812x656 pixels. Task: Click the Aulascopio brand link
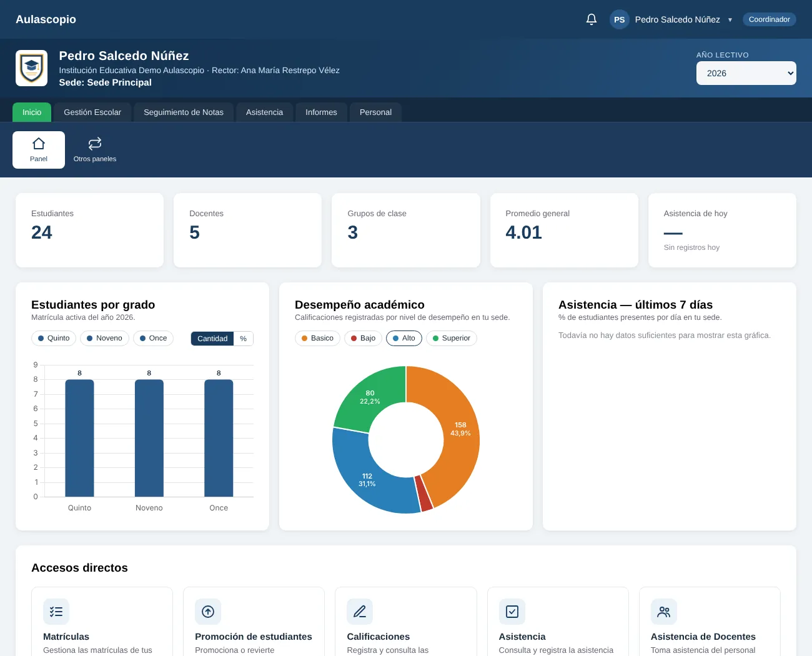(46, 19)
